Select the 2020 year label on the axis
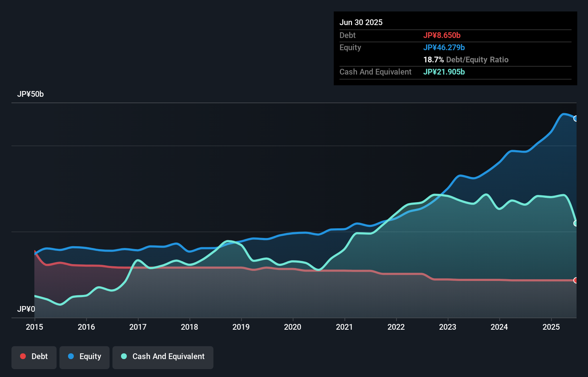 (293, 327)
